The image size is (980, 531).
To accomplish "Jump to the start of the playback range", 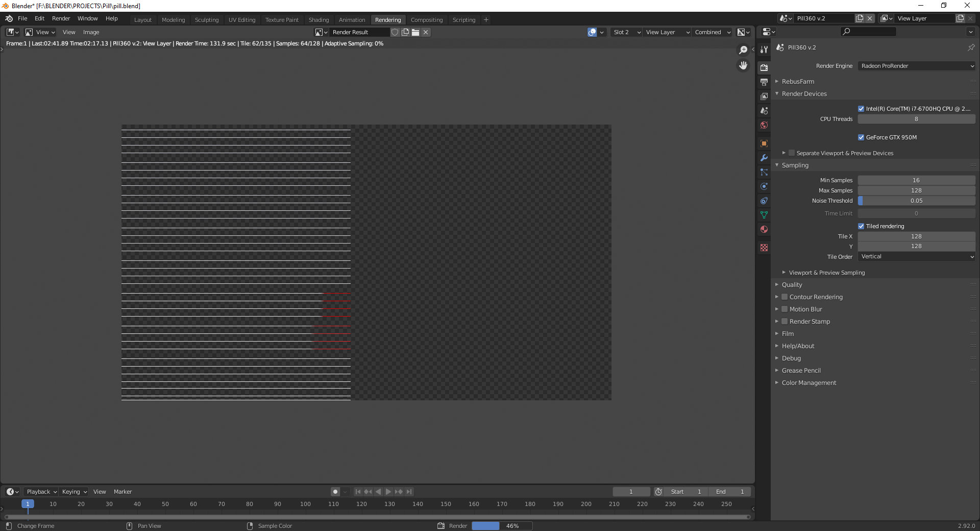I will (x=358, y=492).
